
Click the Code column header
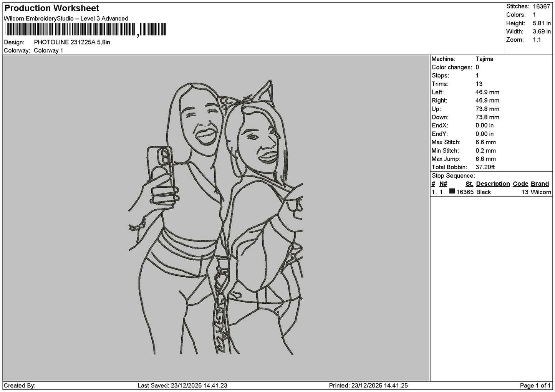click(x=520, y=184)
